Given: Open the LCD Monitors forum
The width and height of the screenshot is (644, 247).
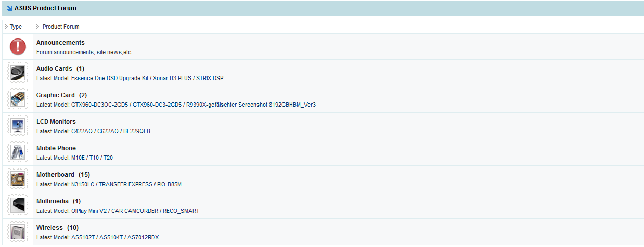Looking at the screenshot, I should [x=56, y=122].
